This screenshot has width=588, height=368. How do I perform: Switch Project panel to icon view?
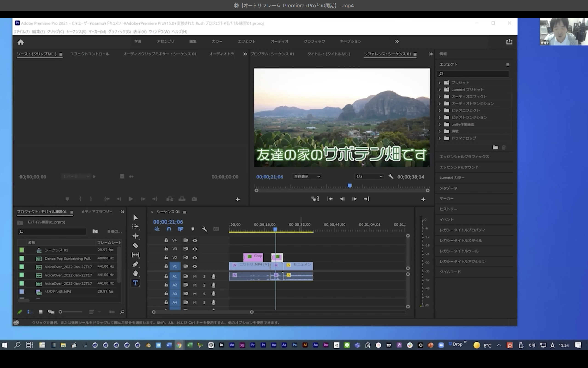[41, 312]
